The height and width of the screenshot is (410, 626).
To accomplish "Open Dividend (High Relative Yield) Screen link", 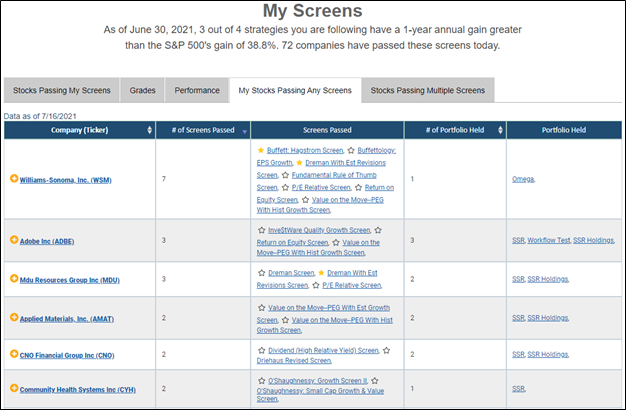I will 323,351.
